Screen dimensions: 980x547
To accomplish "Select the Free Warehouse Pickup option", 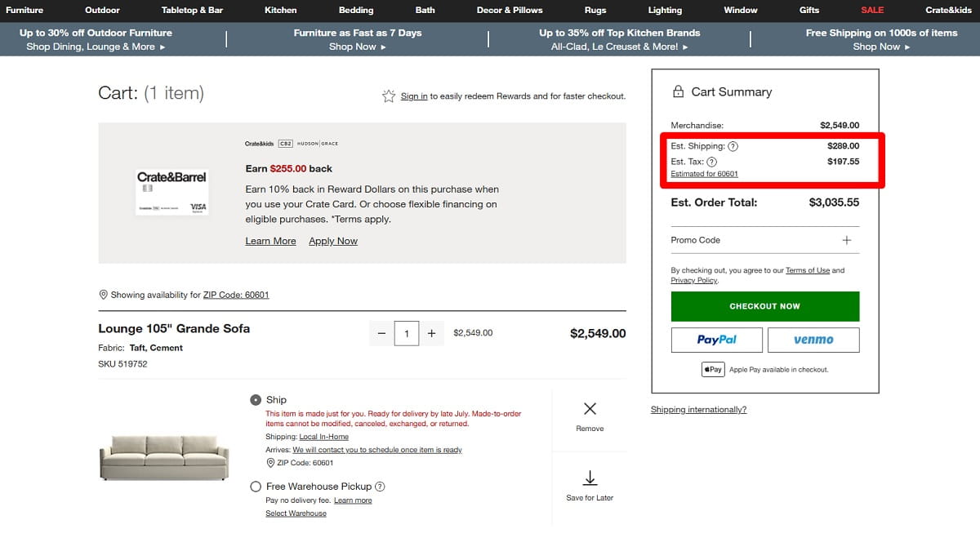I will pos(256,487).
